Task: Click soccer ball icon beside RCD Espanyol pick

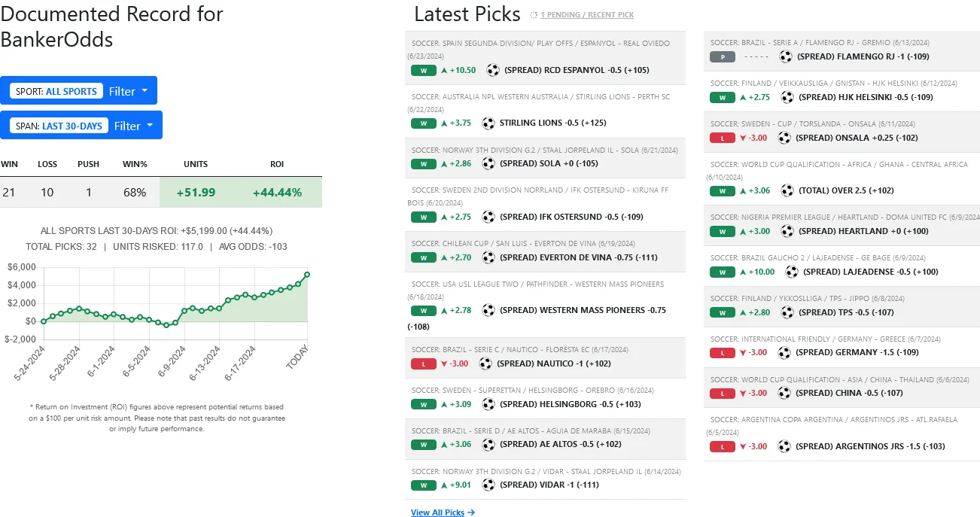Action: pos(493,70)
